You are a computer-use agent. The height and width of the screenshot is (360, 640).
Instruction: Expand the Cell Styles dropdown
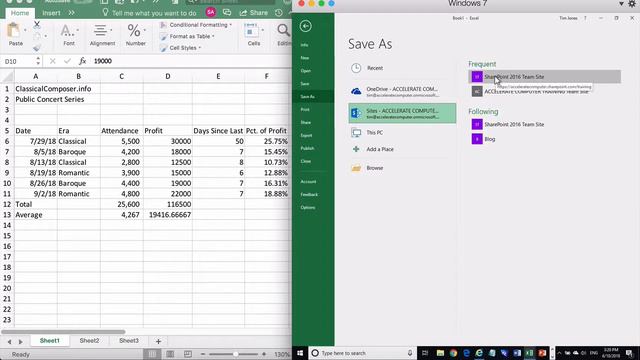[200, 48]
